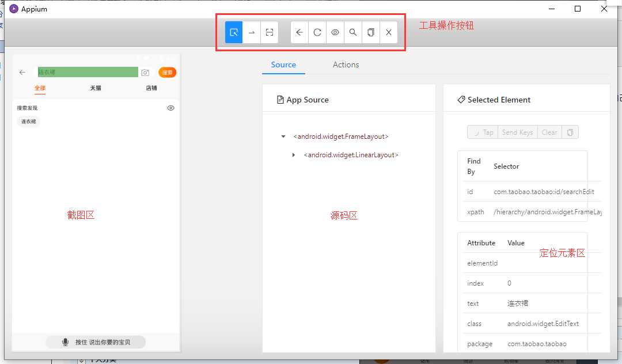Click the App Source panel heading
The height and width of the screenshot is (364, 622).
pyautogui.click(x=303, y=100)
